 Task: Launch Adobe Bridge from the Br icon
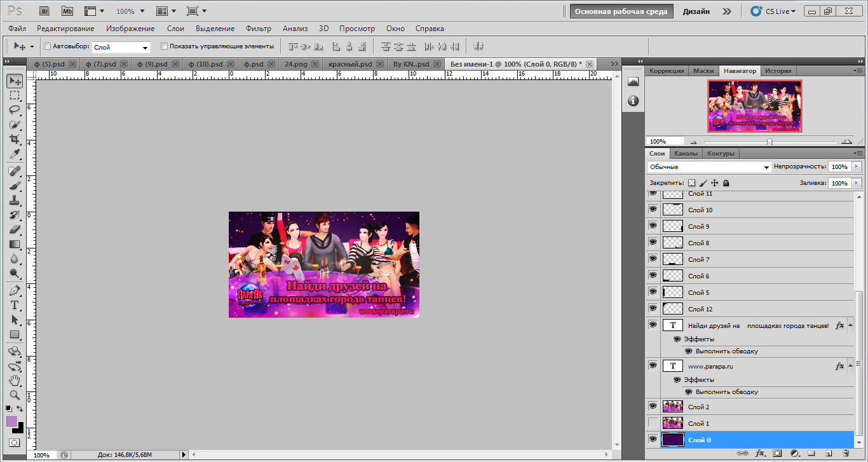coord(44,11)
